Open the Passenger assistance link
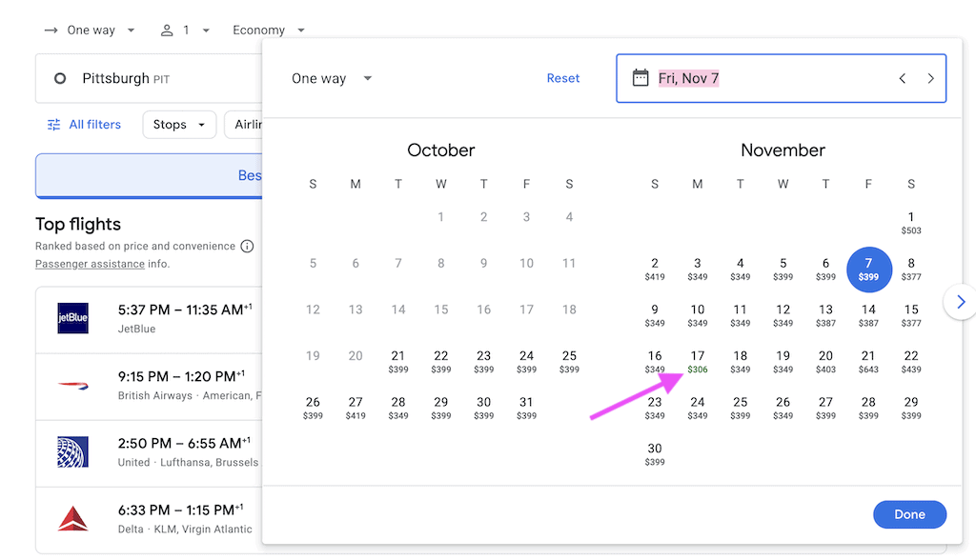Viewport: 976px width, 560px height. [90, 264]
